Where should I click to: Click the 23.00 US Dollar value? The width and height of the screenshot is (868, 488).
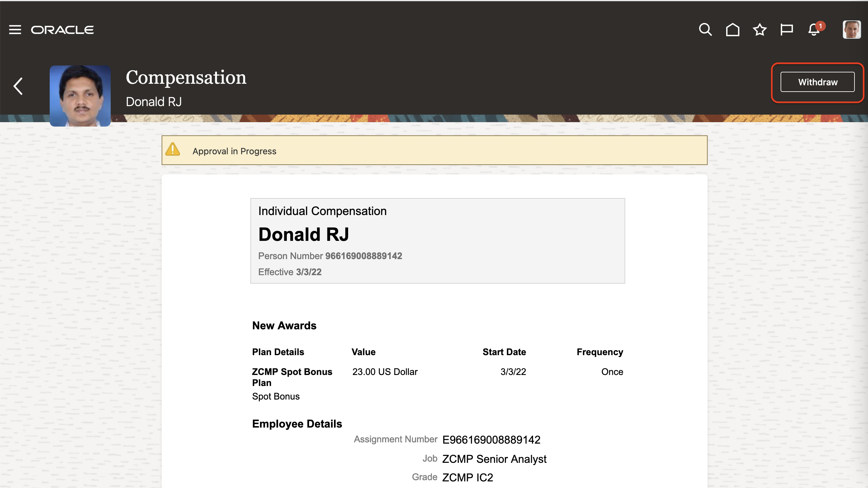pyautogui.click(x=385, y=372)
